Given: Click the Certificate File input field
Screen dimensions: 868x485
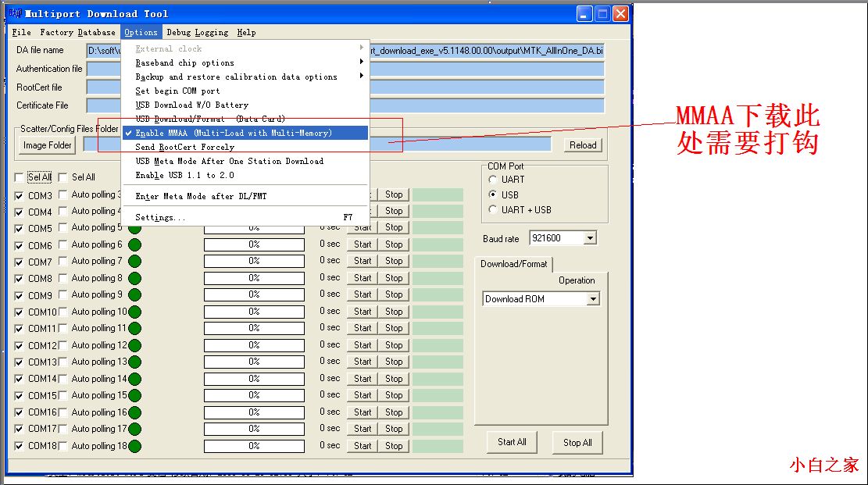Looking at the screenshot, I should coord(345,105).
